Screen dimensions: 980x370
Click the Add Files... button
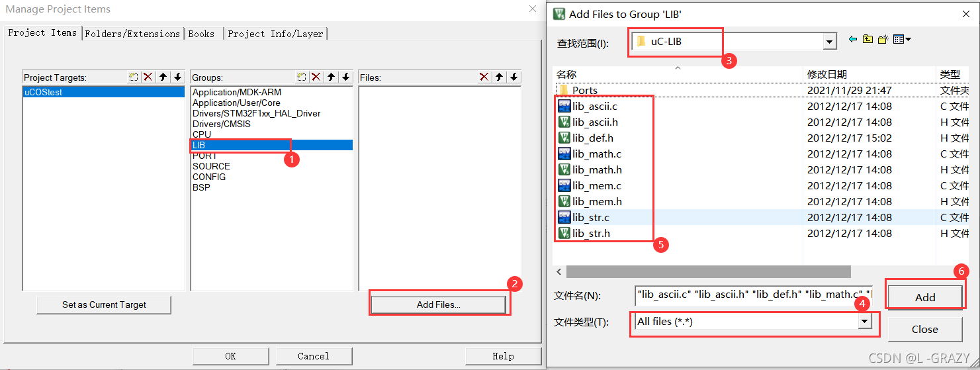click(438, 304)
